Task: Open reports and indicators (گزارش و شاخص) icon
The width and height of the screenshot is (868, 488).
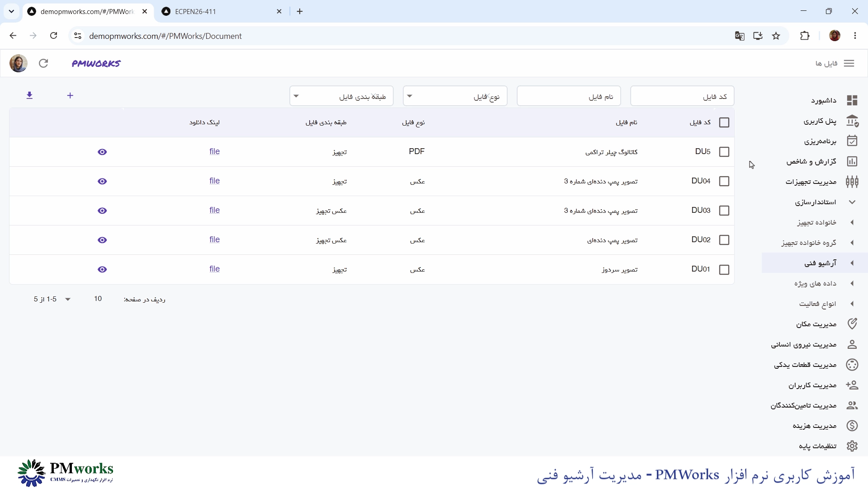Action: 852,161
